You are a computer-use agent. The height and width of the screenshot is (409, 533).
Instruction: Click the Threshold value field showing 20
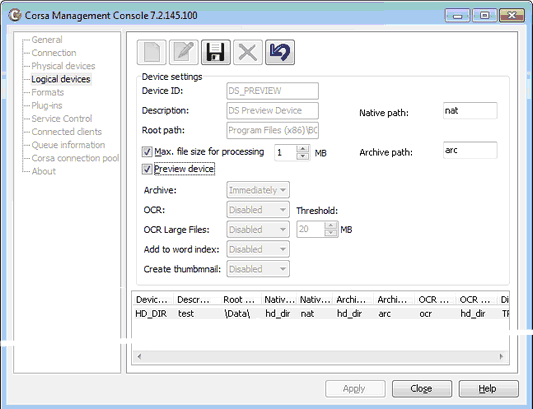click(311, 229)
